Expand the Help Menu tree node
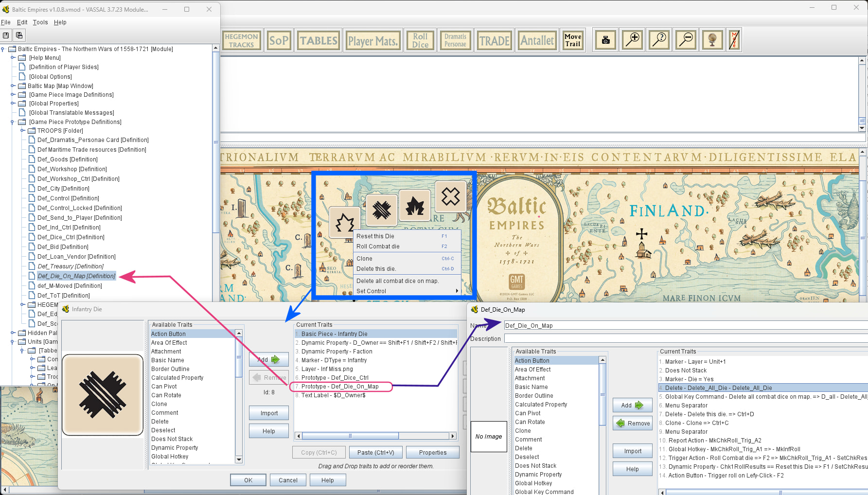This screenshot has width=868, height=495. (x=13, y=57)
